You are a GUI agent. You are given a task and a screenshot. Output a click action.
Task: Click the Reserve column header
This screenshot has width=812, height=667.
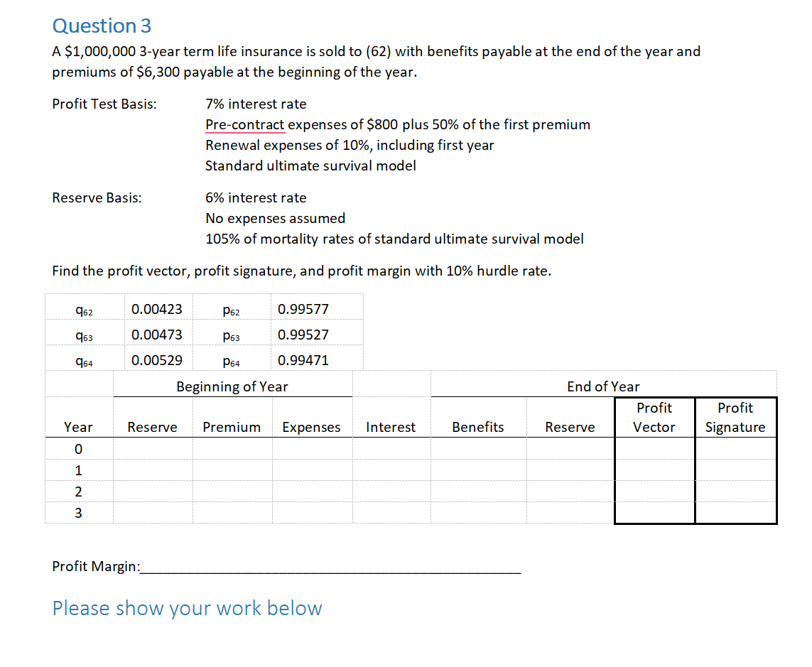(x=152, y=427)
